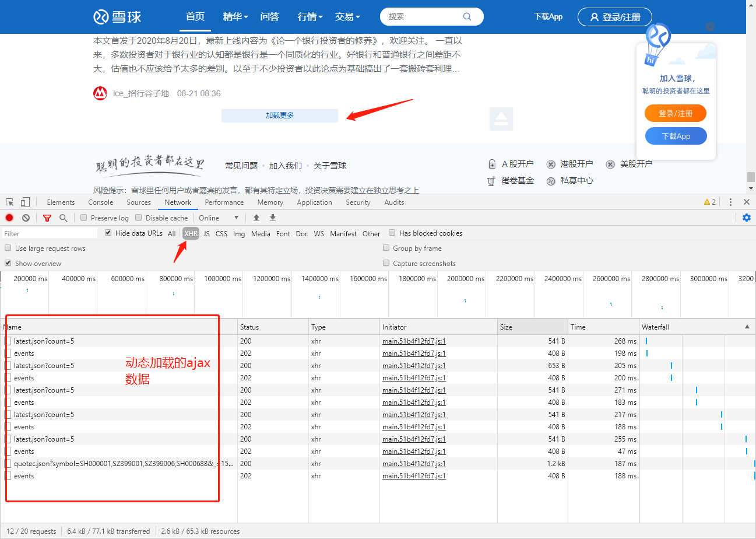The height and width of the screenshot is (539, 756).
Task: Click inside the 搜索 search field
Action: (x=426, y=16)
